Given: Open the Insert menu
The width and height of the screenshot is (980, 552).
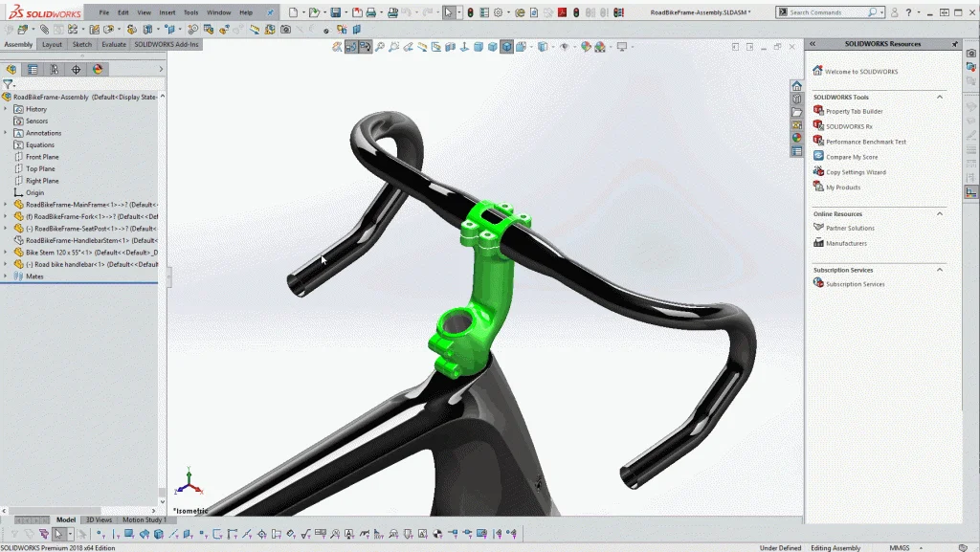Looking at the screenshot, I should [167, 11].
